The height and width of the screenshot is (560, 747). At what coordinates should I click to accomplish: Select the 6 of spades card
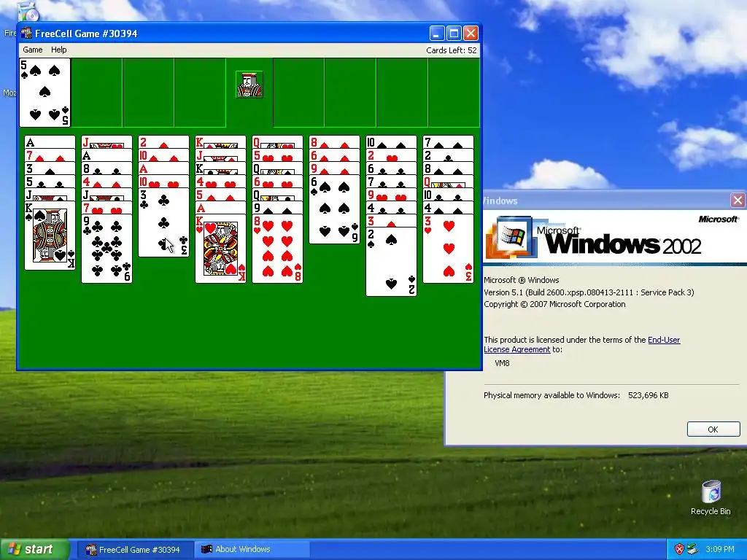334,209
